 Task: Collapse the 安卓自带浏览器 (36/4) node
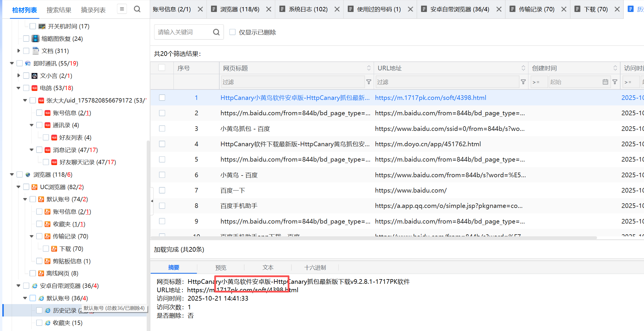tap(19, 286)
